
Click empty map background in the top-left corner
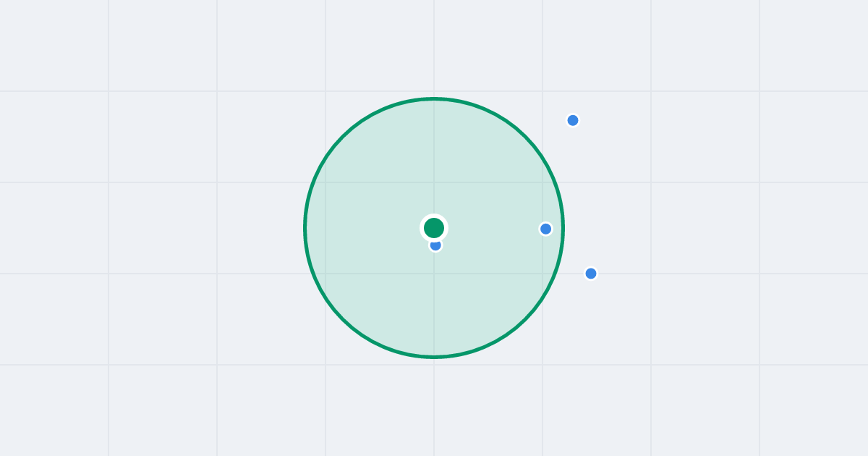(x=51, y=43)
